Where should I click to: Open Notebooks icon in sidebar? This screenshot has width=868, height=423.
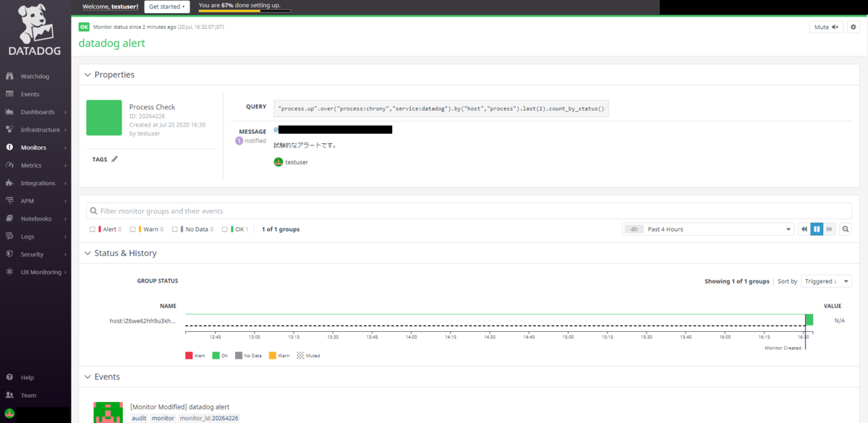[9, 218]
